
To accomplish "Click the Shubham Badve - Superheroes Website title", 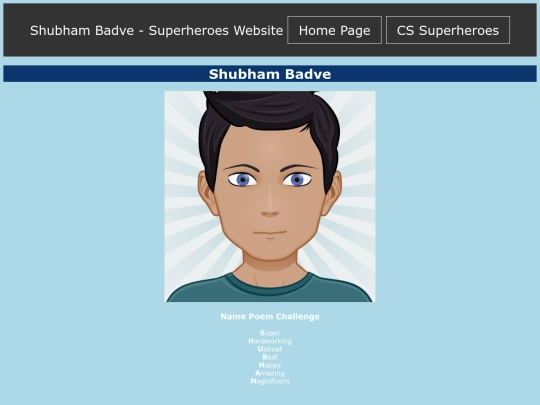I will 156,31.
